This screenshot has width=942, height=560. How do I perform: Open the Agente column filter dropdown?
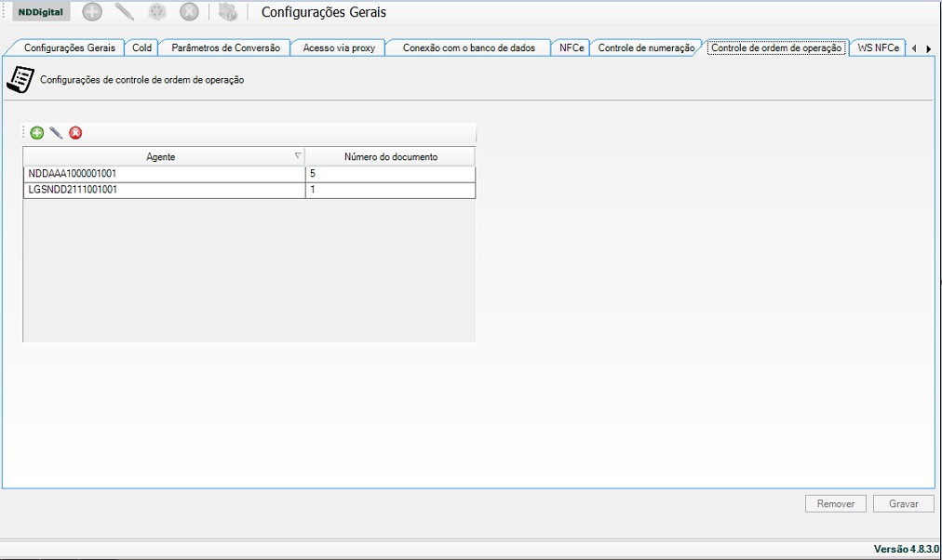(298, 156)
